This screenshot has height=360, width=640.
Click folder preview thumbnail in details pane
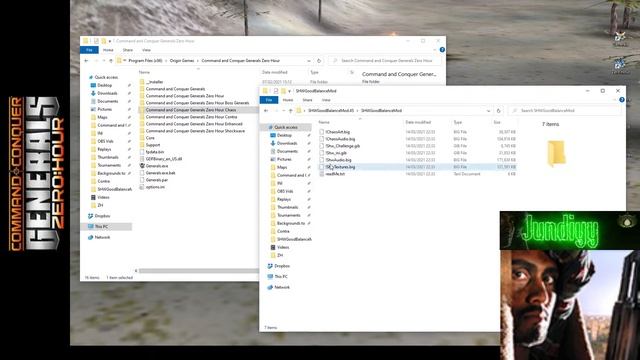[x=556, y=153]
